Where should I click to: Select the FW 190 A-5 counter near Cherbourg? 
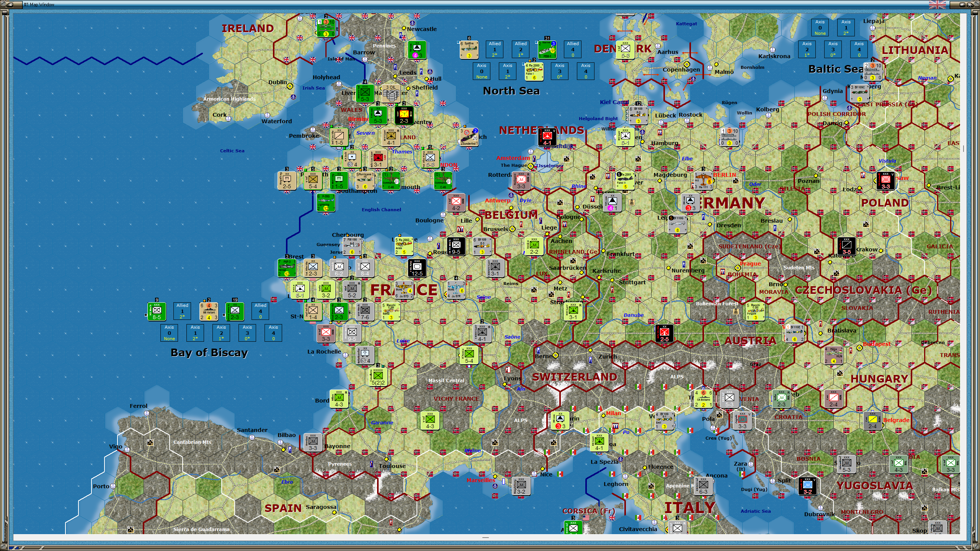click(x=352, y=246)
